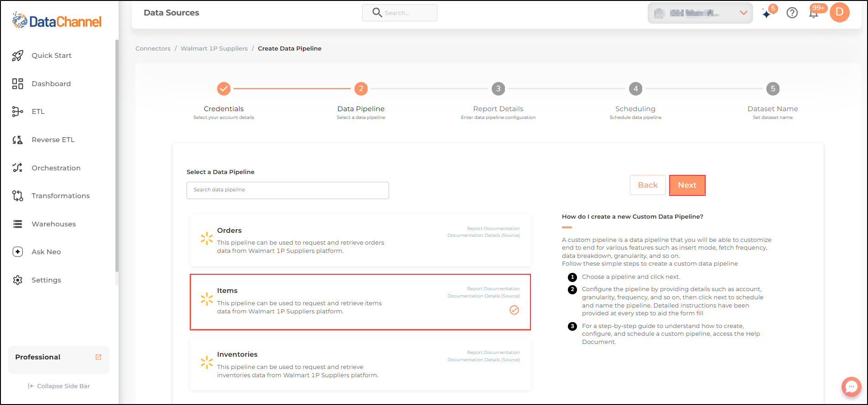Open user avatar D menu
Screen dimensions: 868x405
pos(839,12)
